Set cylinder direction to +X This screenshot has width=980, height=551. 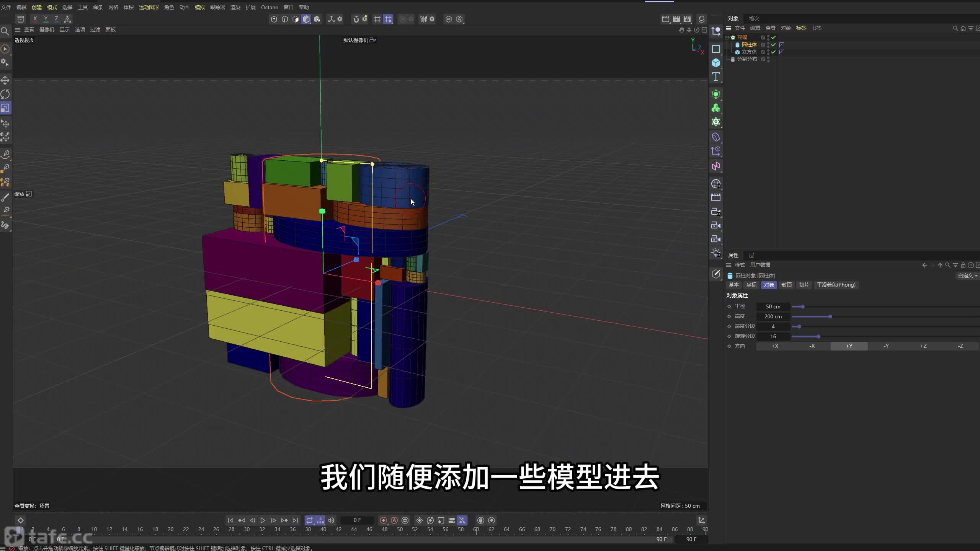[x=776, y=346]
